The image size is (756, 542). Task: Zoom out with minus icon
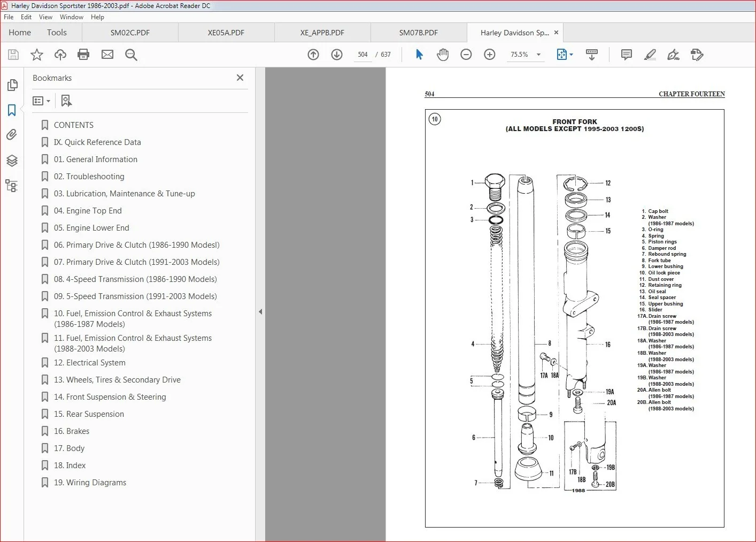pos(466,55)
